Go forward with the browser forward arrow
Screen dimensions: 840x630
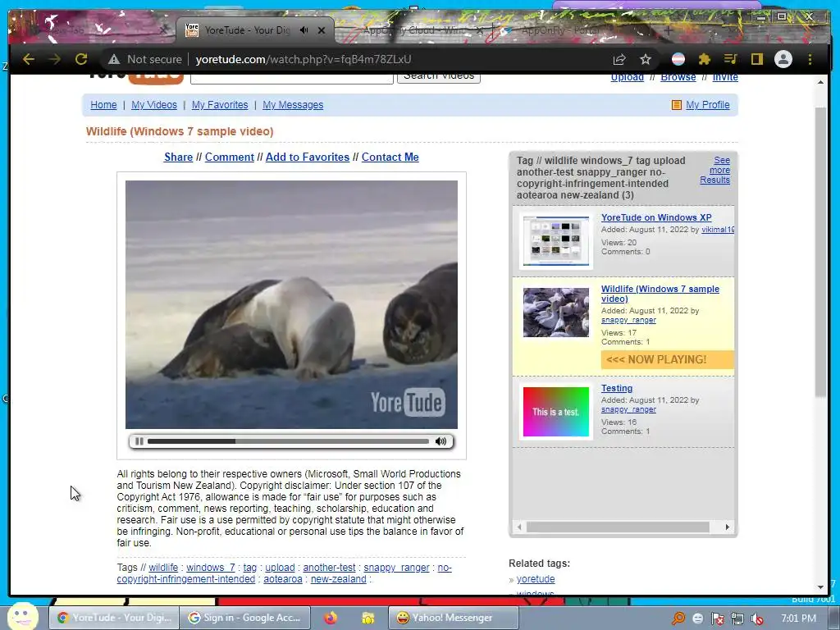(54, 59)
